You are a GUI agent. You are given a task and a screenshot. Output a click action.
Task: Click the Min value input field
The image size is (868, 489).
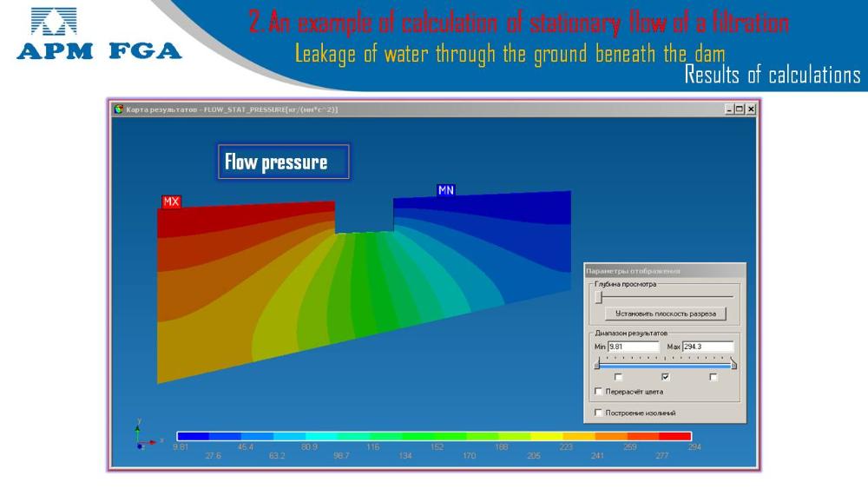(633, 347)
